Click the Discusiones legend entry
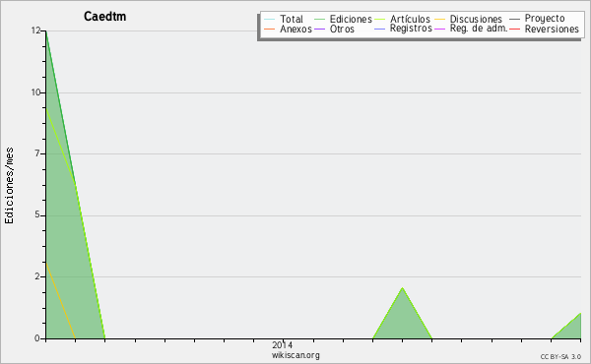591x364 pixels. point(476,19)
